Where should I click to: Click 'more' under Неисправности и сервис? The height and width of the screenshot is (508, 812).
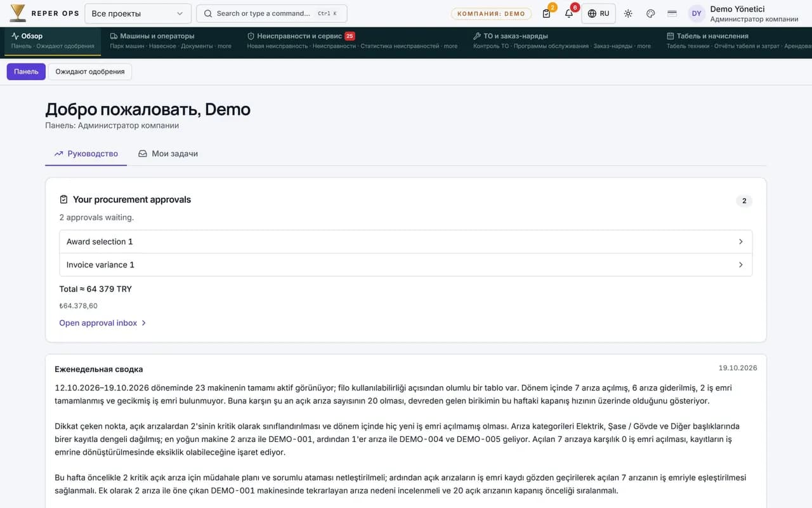[450, 46]
